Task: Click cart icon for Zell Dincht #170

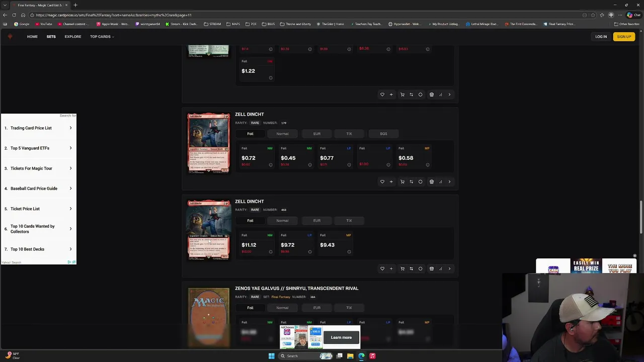Action: click(402, 182)
